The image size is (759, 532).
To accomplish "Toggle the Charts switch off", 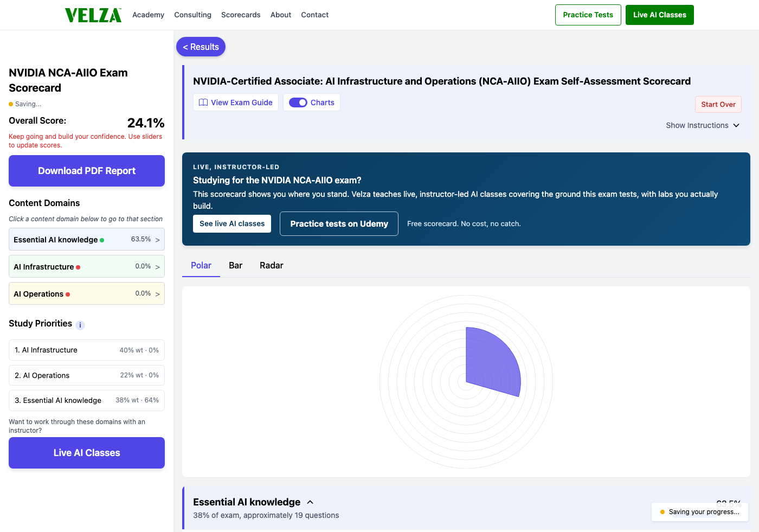I will coord(298,102).
